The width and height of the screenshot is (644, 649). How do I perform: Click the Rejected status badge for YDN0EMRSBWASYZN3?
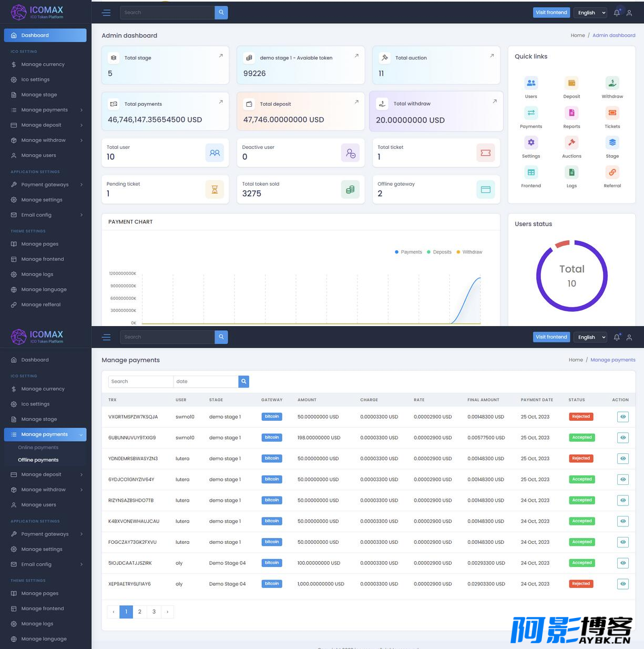[581, 459]
